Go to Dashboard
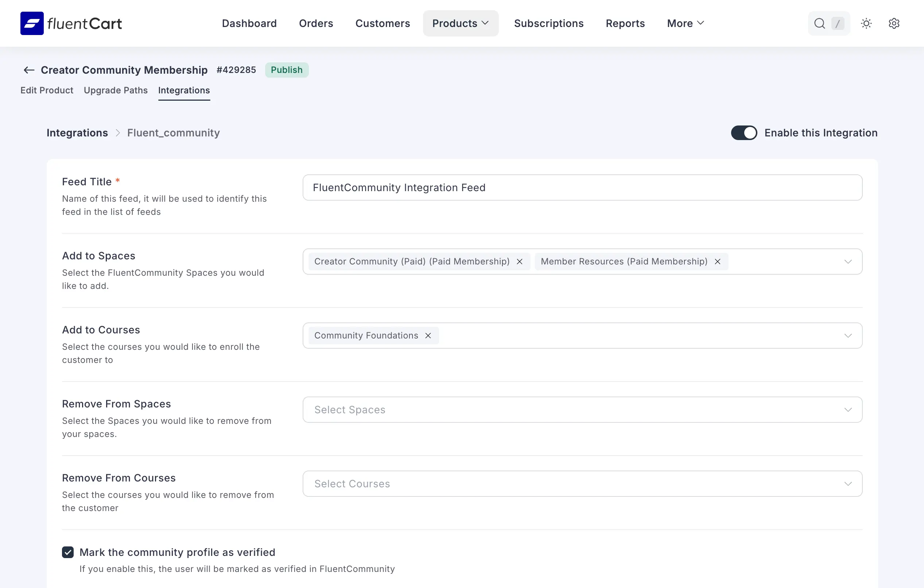Screen dimensions: 924x588 pos(249,23)
